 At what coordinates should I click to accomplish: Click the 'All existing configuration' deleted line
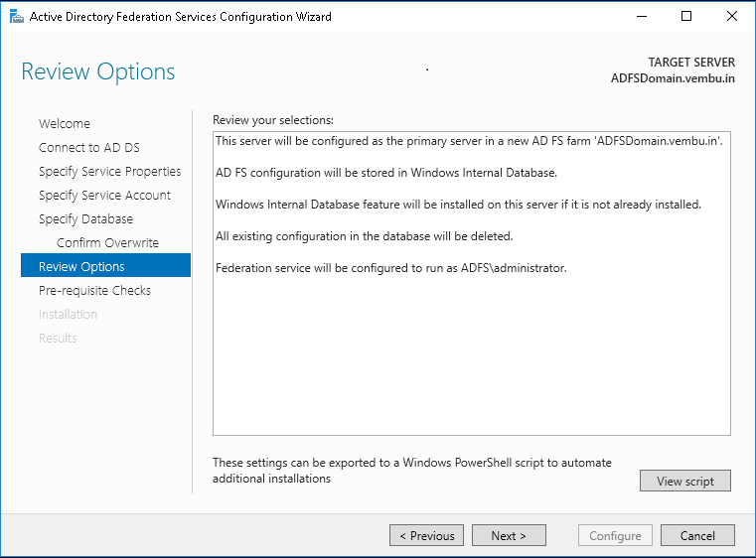pos(364,236)
